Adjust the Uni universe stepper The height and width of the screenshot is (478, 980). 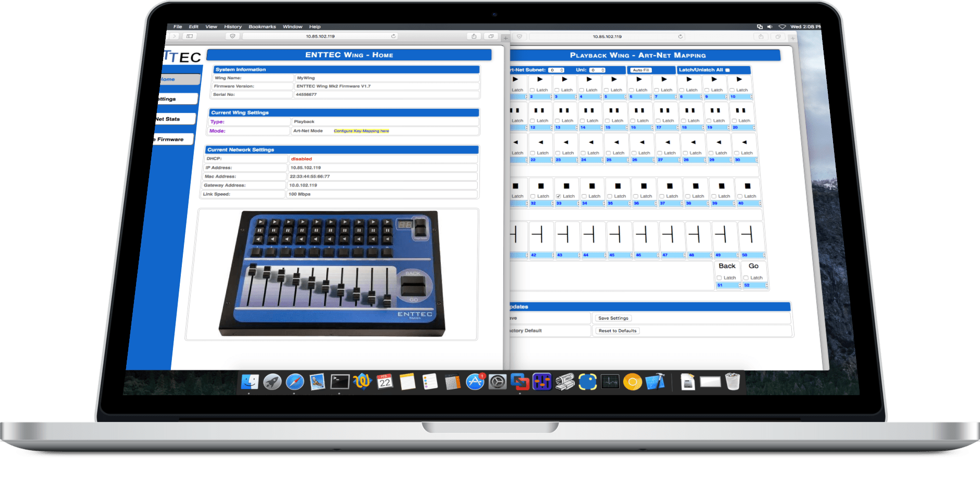(598, 70)
